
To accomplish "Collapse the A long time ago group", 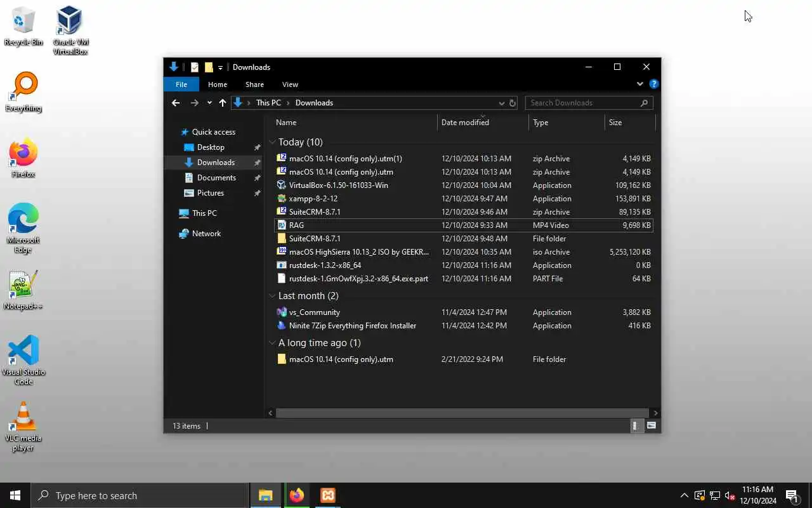I will [x=272, y=343].
